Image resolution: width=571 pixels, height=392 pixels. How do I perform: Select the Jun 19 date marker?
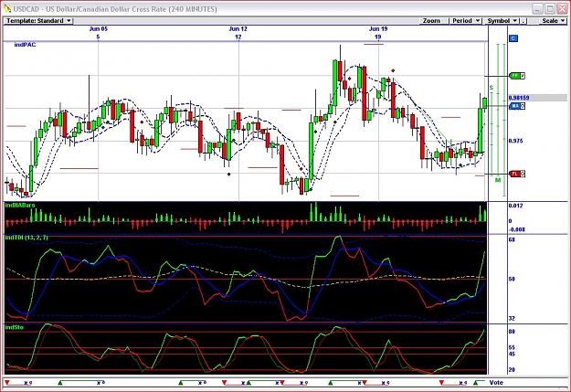coord(378,28)
